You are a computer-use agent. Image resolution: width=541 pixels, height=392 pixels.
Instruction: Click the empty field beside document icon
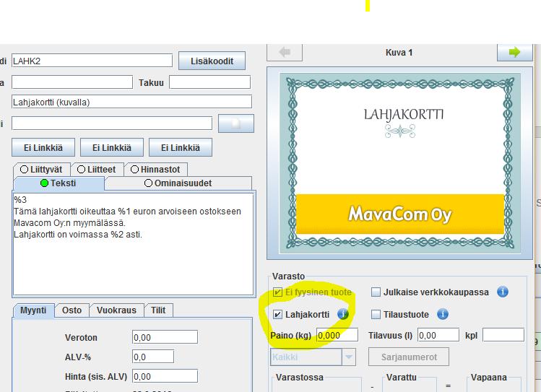pyautogui.click(x=112, y=123)
